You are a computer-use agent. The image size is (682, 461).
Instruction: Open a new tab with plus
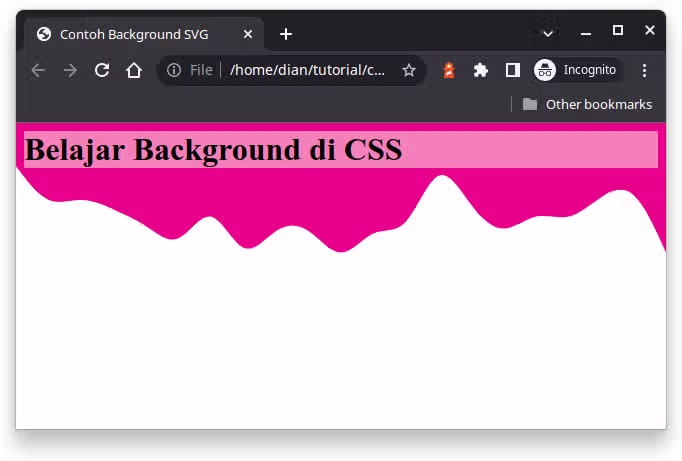(x=286, y=34)
